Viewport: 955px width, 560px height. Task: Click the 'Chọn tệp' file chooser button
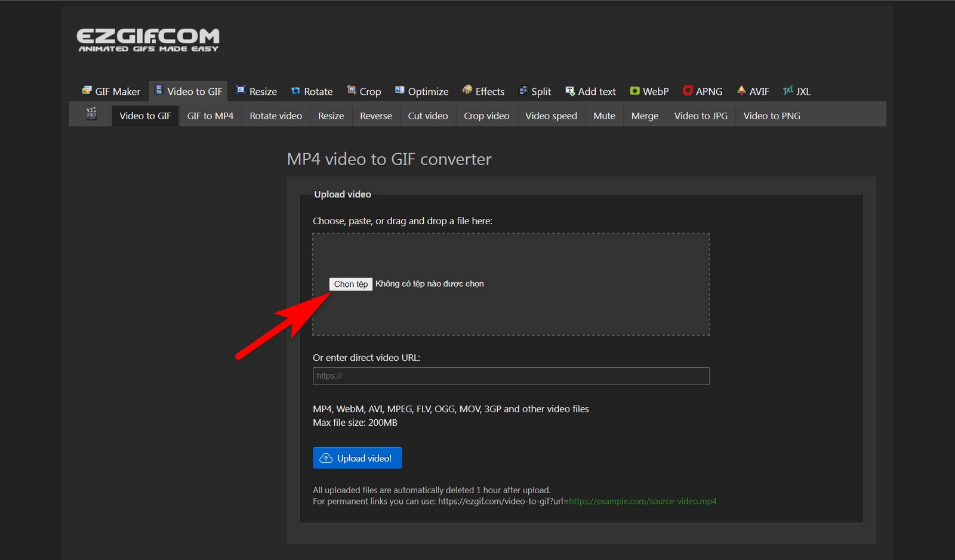pyautogui.click(x=351, y=284)
